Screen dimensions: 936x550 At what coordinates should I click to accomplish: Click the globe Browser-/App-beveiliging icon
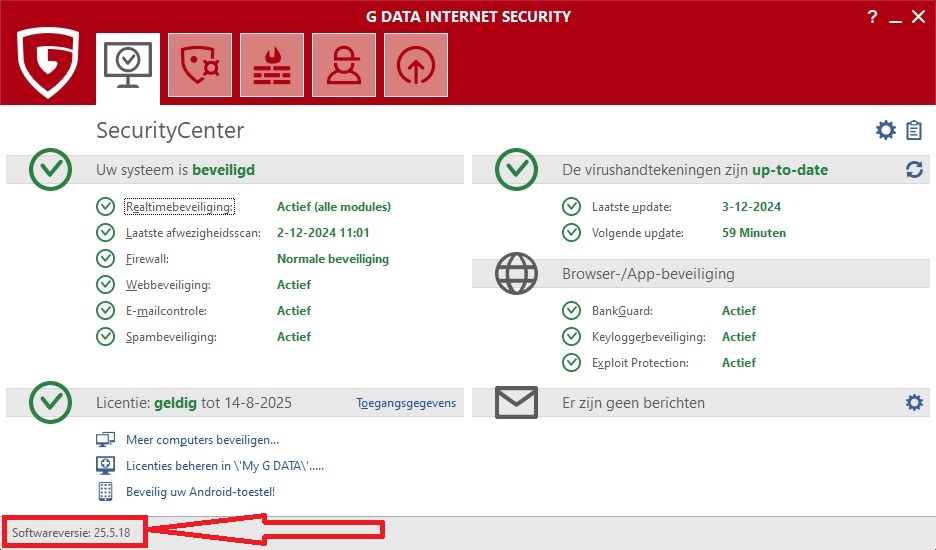[x=516, y=274]
